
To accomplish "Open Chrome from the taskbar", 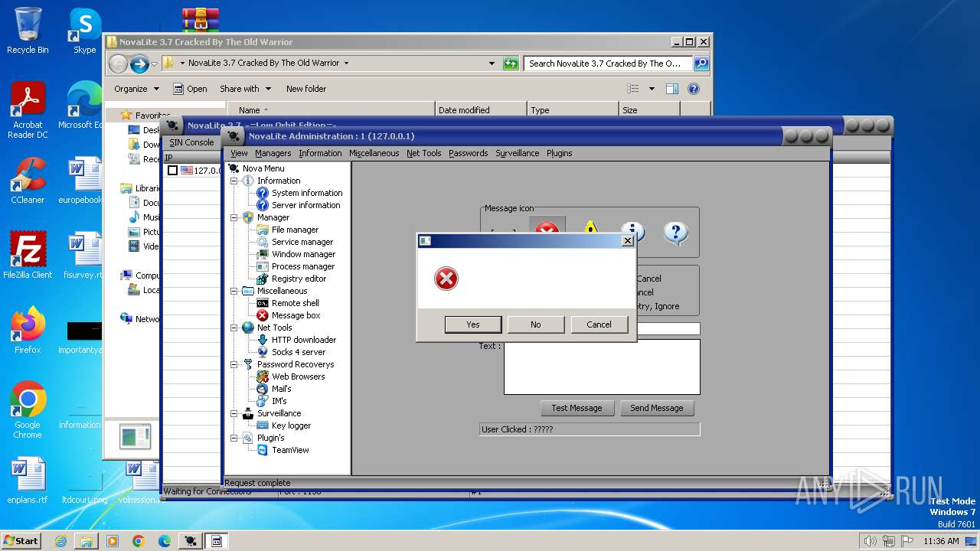I will (x=139, y=541).
